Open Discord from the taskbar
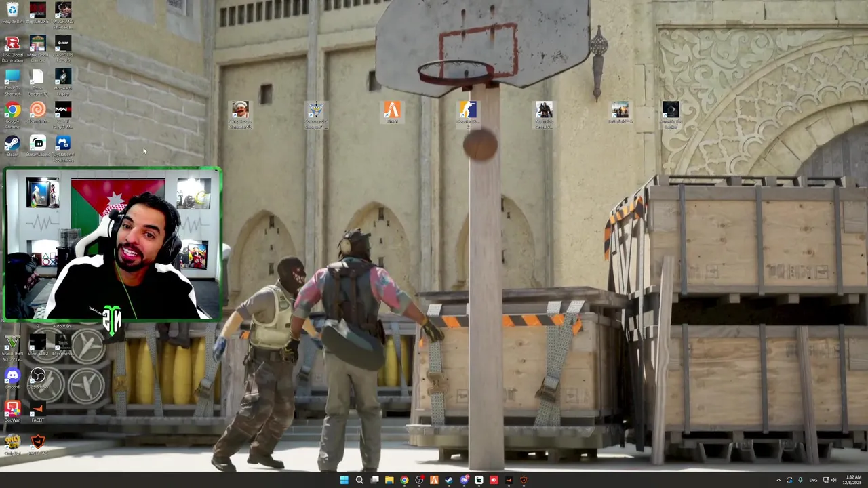The image size is (868, 488). (464, 480)
